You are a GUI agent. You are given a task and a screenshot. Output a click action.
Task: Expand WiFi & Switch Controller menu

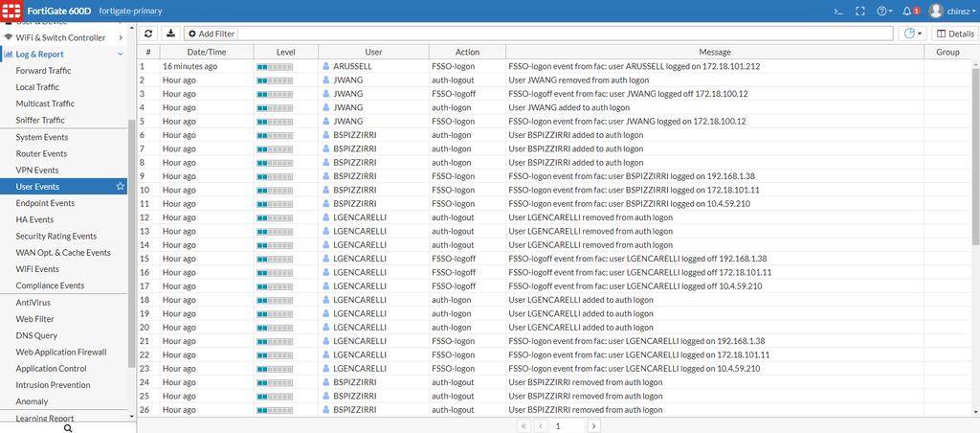pos(63,37)
